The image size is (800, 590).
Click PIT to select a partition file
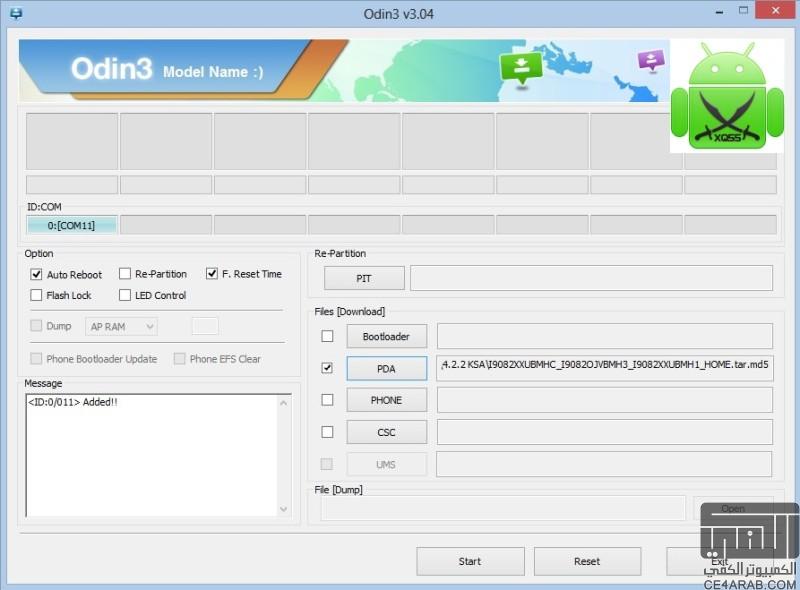tap(363, 278)
